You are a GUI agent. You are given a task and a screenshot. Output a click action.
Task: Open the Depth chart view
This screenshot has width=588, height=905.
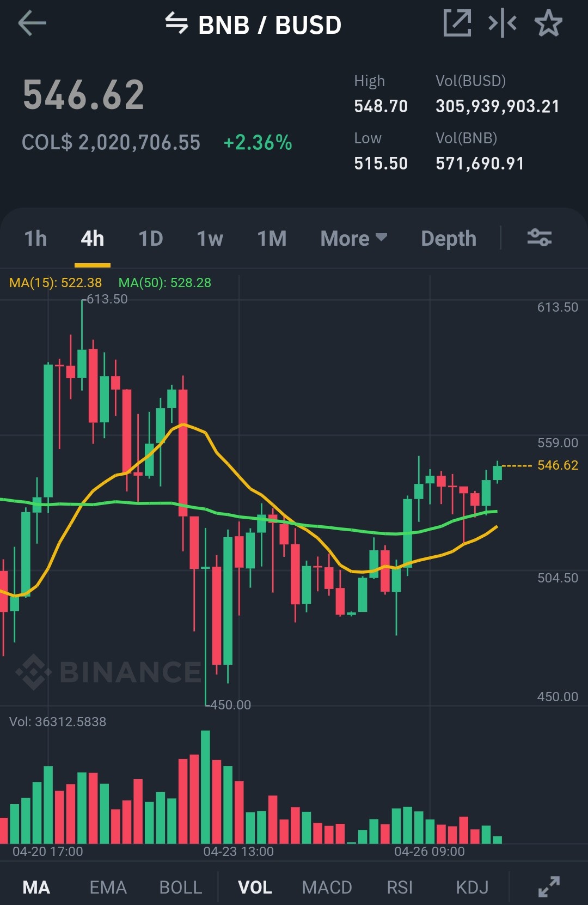click(x=449, y=239)
